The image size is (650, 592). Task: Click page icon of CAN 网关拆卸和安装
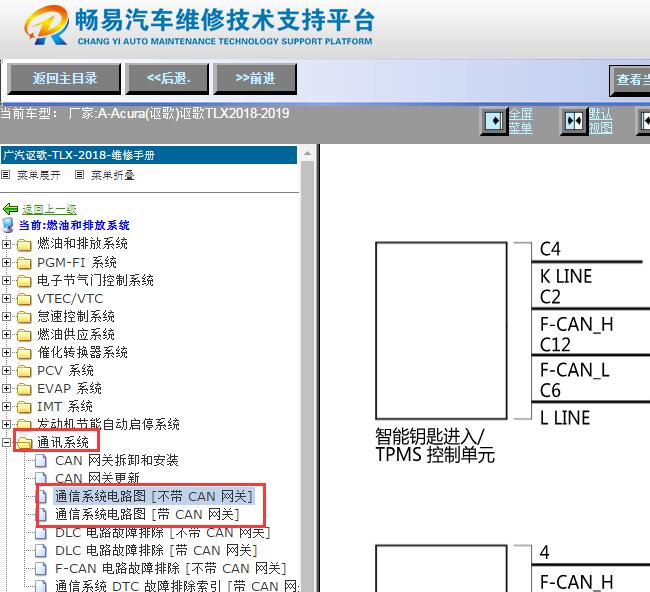(41, 461)
